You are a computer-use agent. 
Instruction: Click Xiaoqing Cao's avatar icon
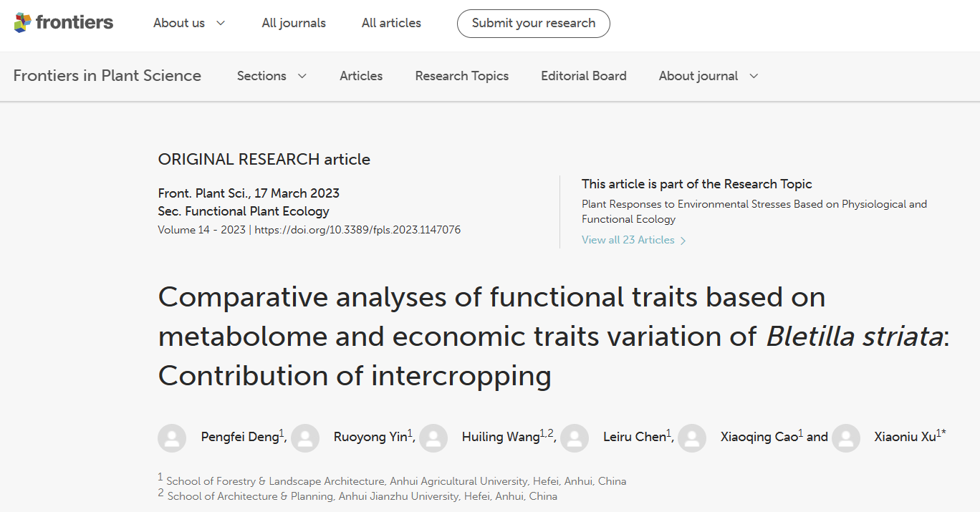pyautogui.click(x=692, y=438)
